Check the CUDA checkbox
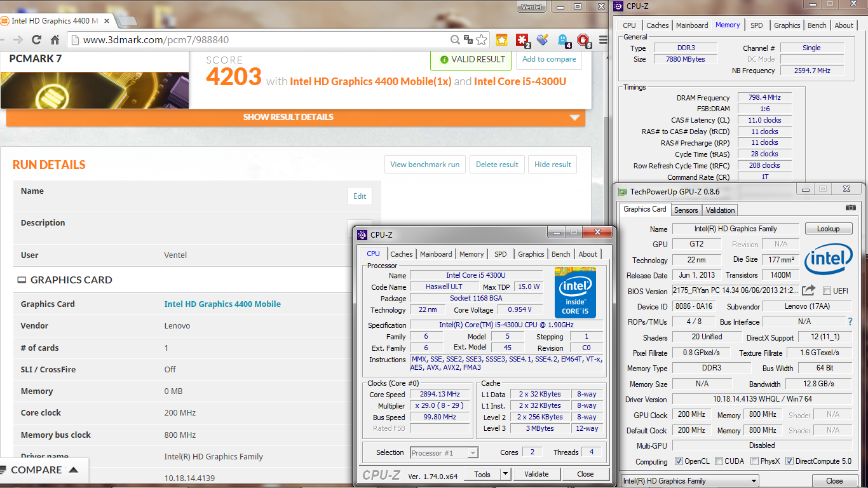Viewport: 868px width, 488px height. point(718,461)
